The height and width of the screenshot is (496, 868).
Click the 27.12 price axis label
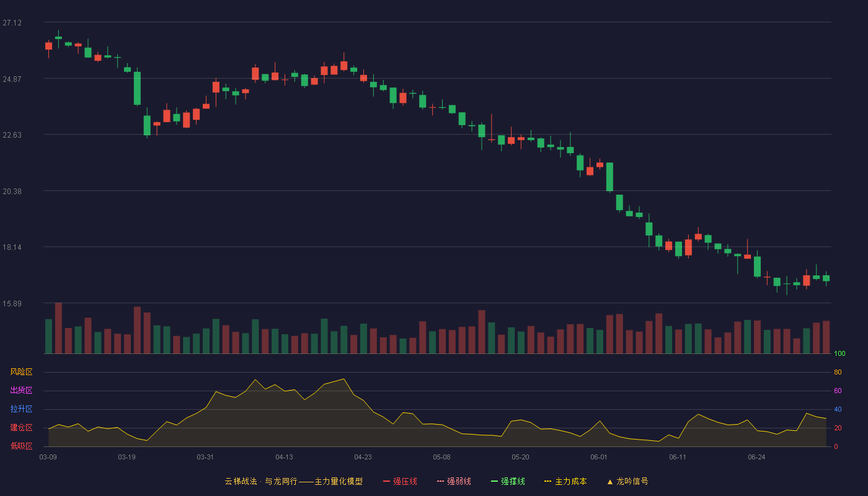12,23
